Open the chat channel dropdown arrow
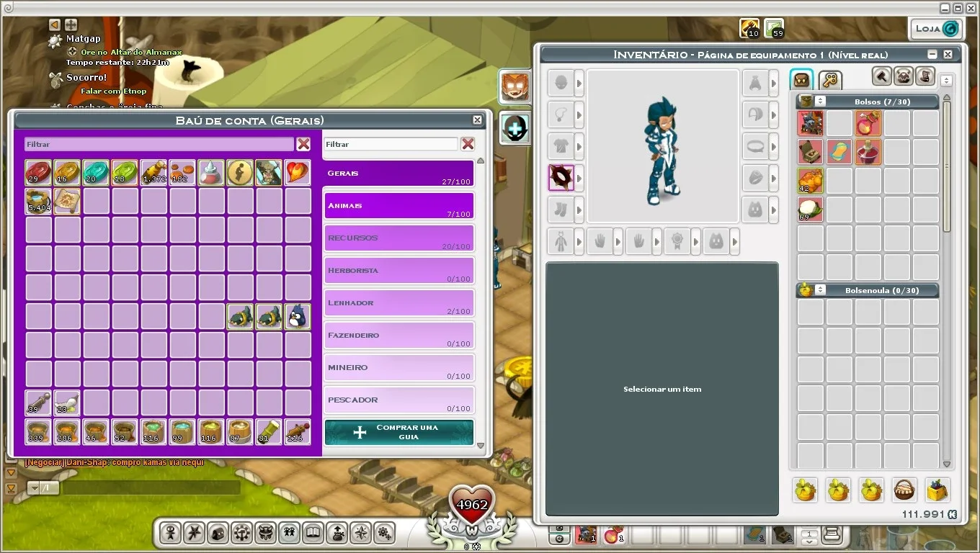Screen dimensions: 980x553 pos(34,488)
